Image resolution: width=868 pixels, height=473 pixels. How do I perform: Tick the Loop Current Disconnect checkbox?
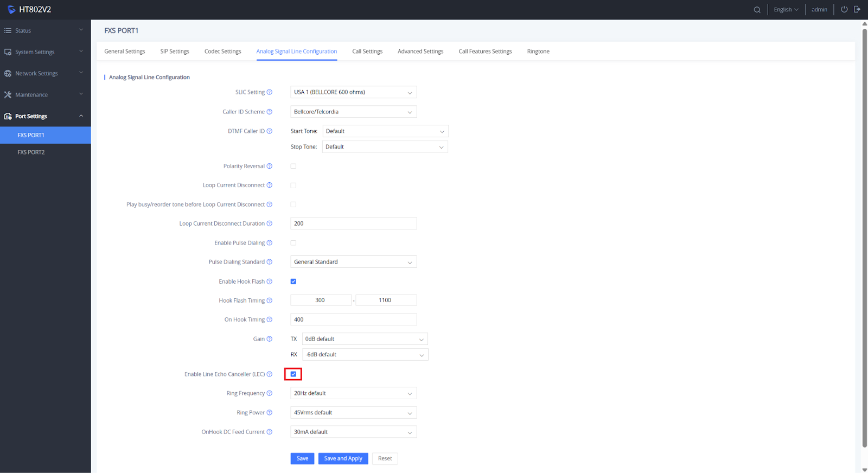(x=293, y=186)
